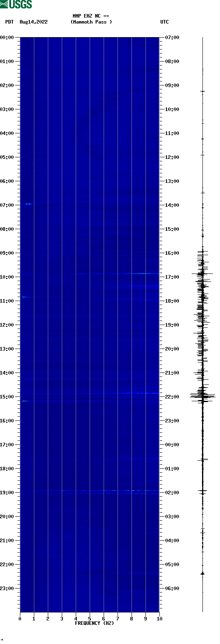Click the UTC timezone label
220x644 pixels.
tap(165, 22)
